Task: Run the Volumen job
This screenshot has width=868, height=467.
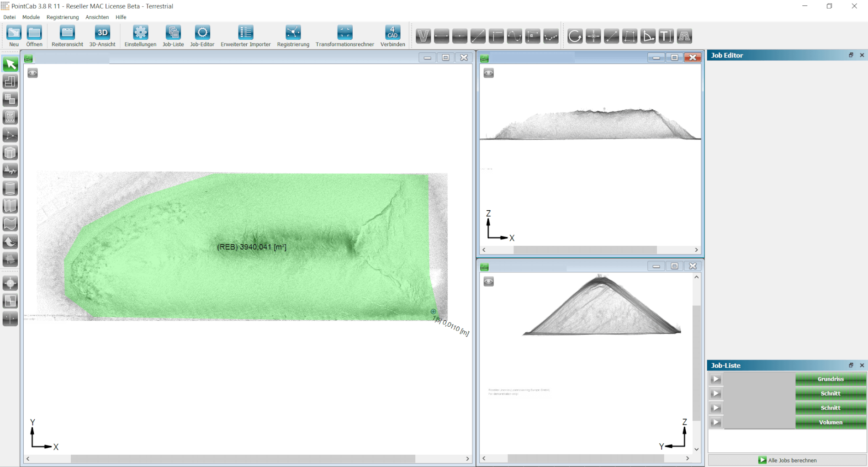Action: tap(716, 422)
